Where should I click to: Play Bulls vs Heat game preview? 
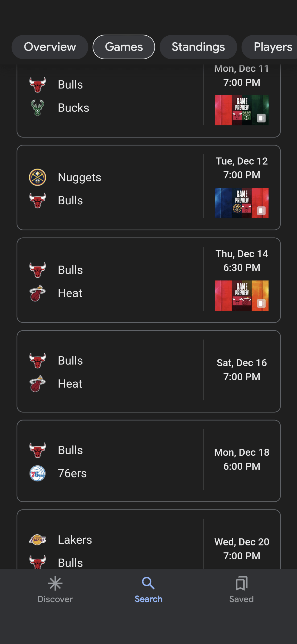[242, 295]
